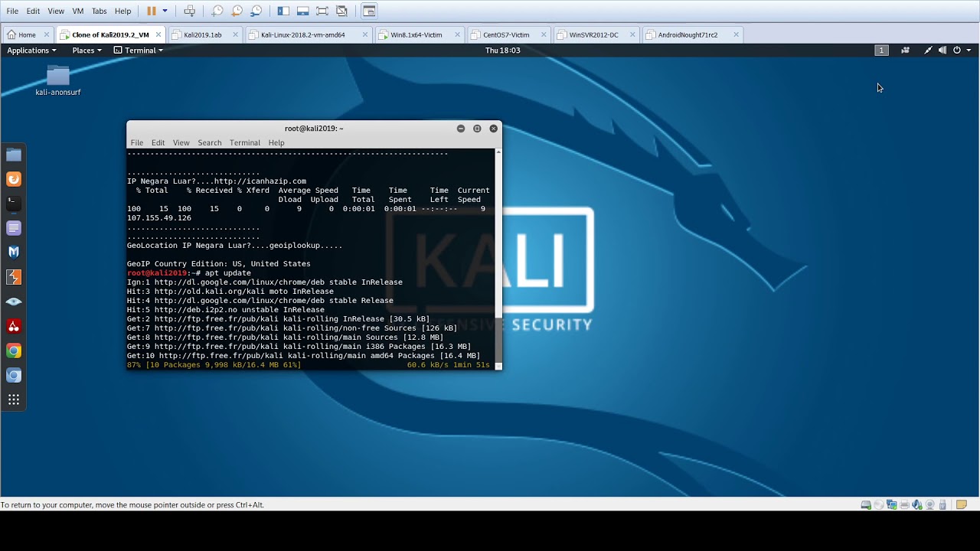Screen dimensions: 980x551
Task: Click the hard disk device icon in the VMware status bar
Action: click(x=866, y=505)
